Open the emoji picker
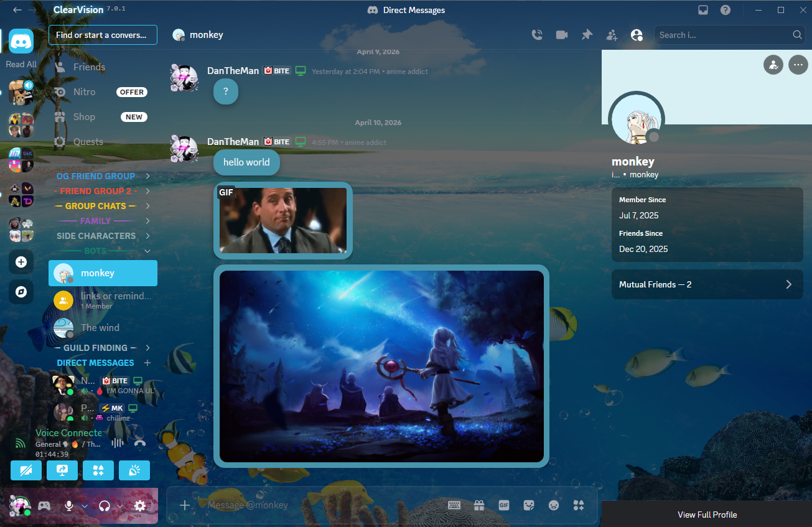 (553, 505)
